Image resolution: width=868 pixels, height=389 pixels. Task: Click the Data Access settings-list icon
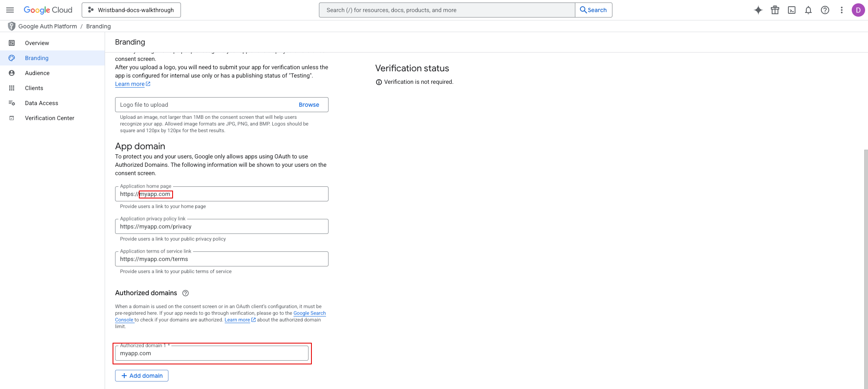[x=12, y=103]
